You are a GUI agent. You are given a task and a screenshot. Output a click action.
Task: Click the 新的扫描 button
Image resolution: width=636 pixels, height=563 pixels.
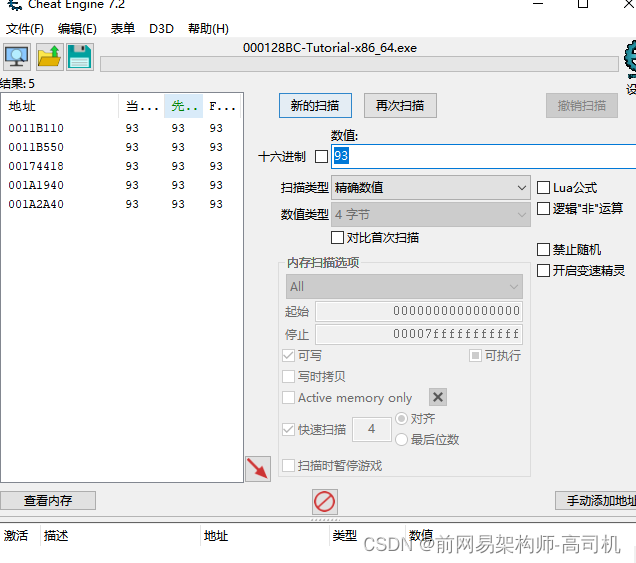[x=315, y=106]
